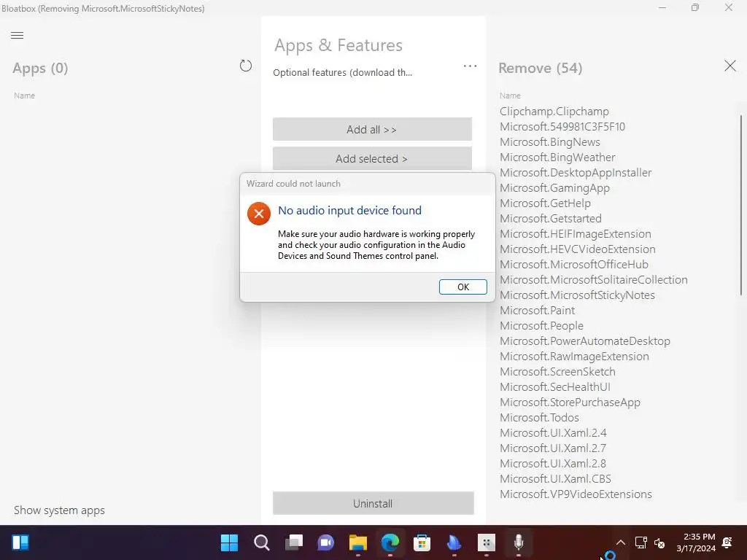Select Microsoft.549981C3F5F10 entry
This screenshot has width=747, height=560.
point(562,127)
